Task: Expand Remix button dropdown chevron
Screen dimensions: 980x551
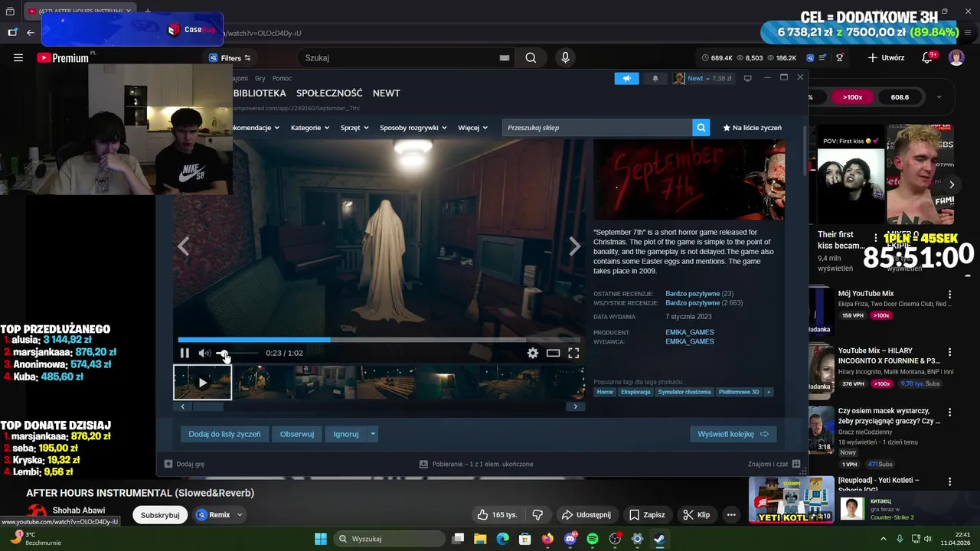Action: coord(240,515)
